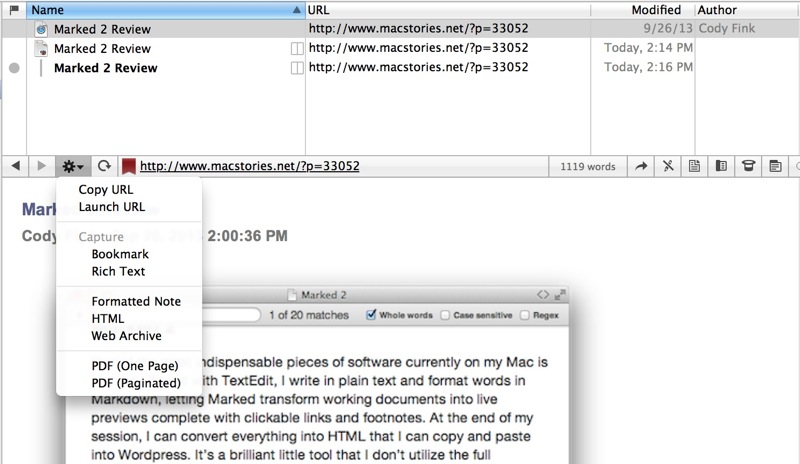Screen dimensions: 800x464
Task: Click the fullscreen arrows in Marked 2 titlebar
Action: point(560,295)
